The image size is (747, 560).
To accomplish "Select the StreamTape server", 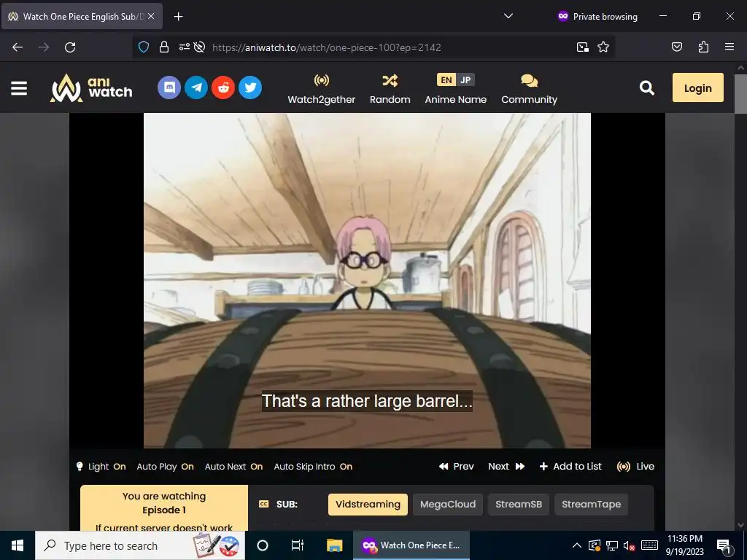I will [x=591, y=505].
